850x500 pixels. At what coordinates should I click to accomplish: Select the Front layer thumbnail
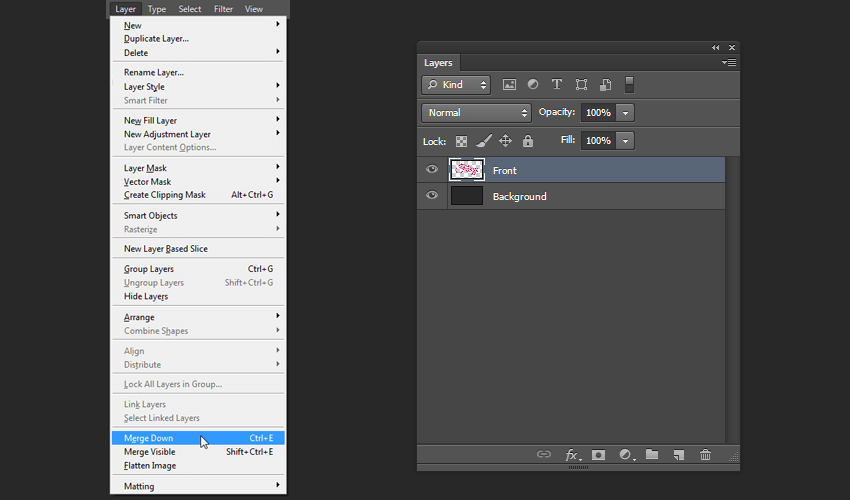[467, 170]
